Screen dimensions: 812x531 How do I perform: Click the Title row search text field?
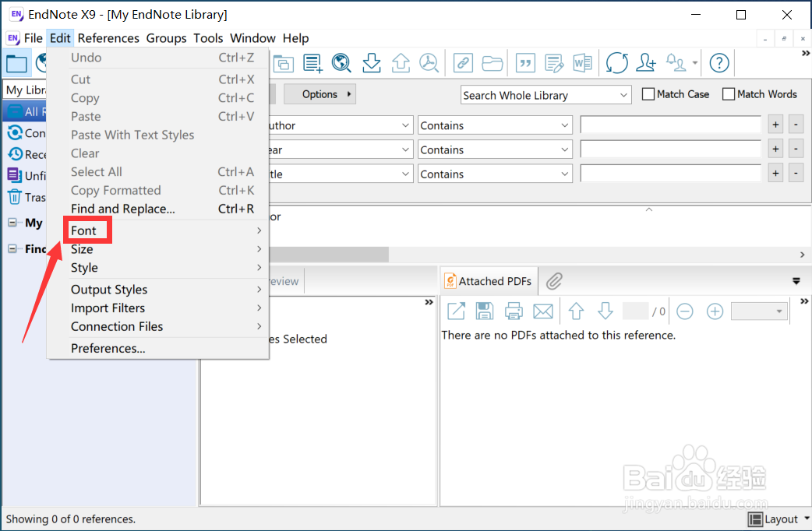click(671, 174)
